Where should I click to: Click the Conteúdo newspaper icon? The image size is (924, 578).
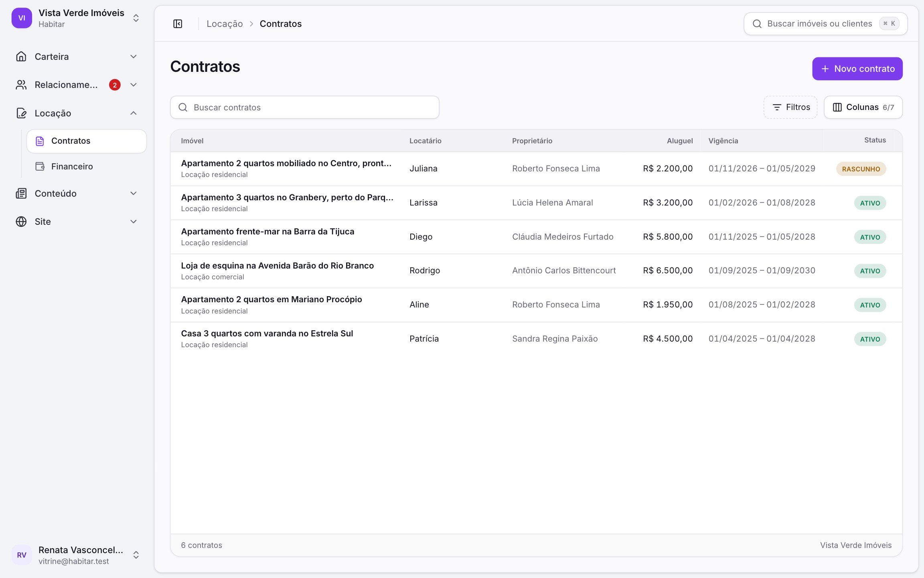(x=21, y=193)
